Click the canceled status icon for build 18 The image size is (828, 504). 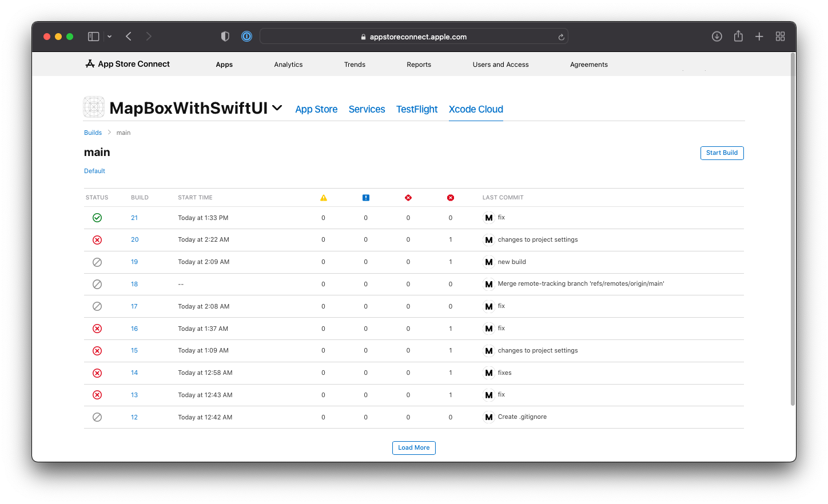point(97,284)
